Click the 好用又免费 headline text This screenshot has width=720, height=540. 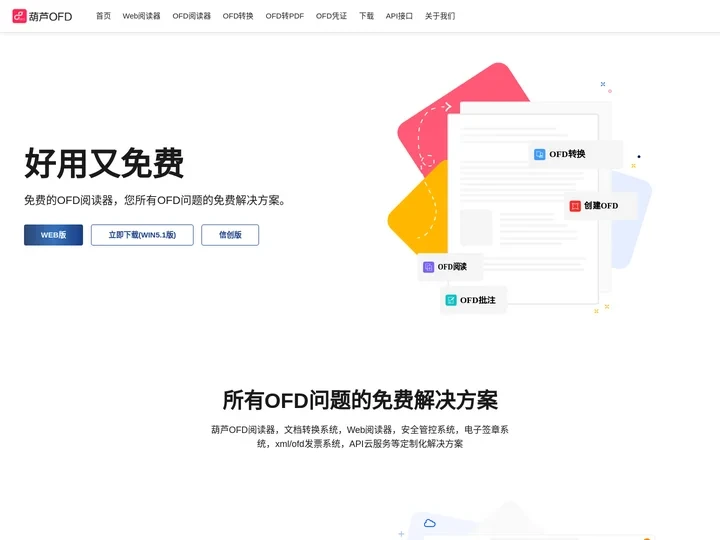click(x=104, y=163)
